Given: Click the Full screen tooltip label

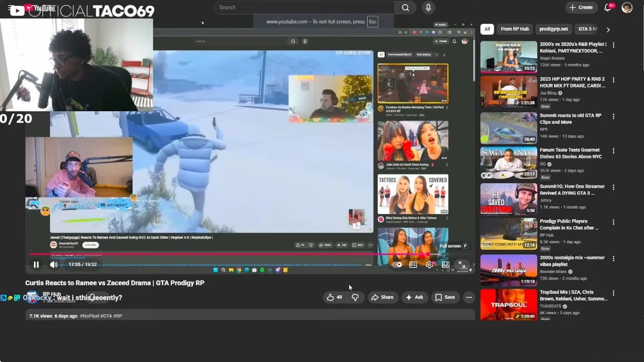Looking at the screenshot, I should tap(450, 246).
